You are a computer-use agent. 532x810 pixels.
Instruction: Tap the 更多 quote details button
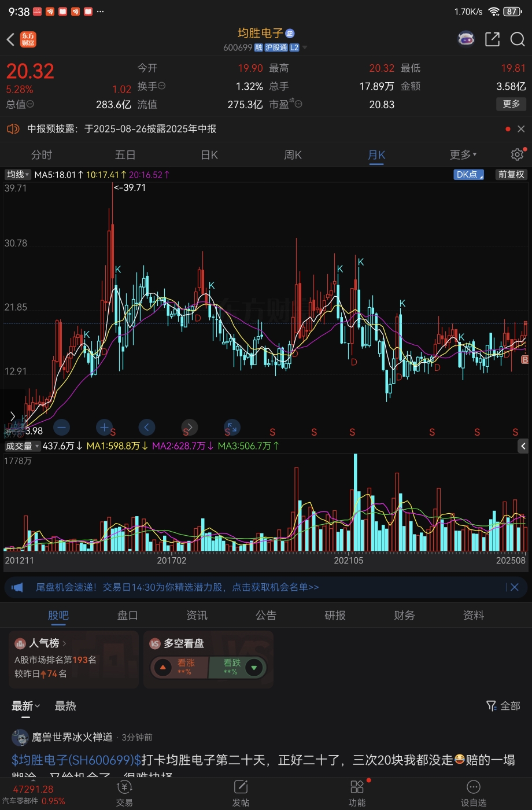[511, 104]
